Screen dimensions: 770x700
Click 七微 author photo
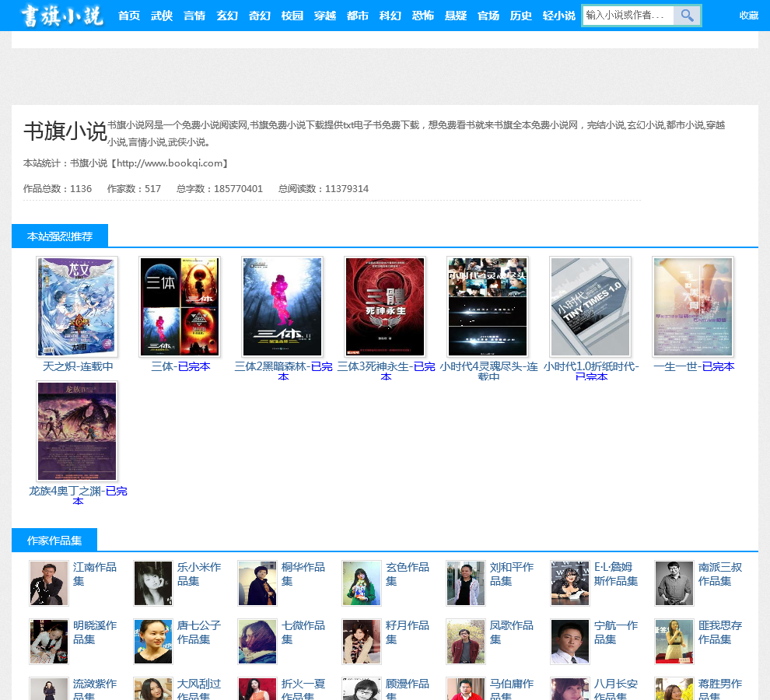(257, 642)
